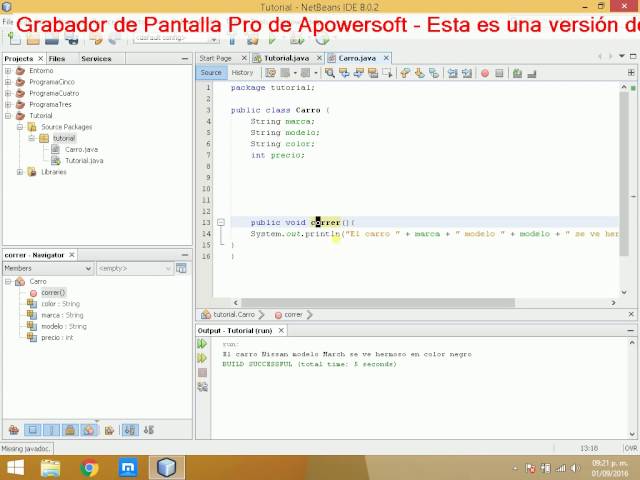640x480 pixels.
Task: Click second re-run icon in Output sidebar
Action: click(x=202, y=358)
